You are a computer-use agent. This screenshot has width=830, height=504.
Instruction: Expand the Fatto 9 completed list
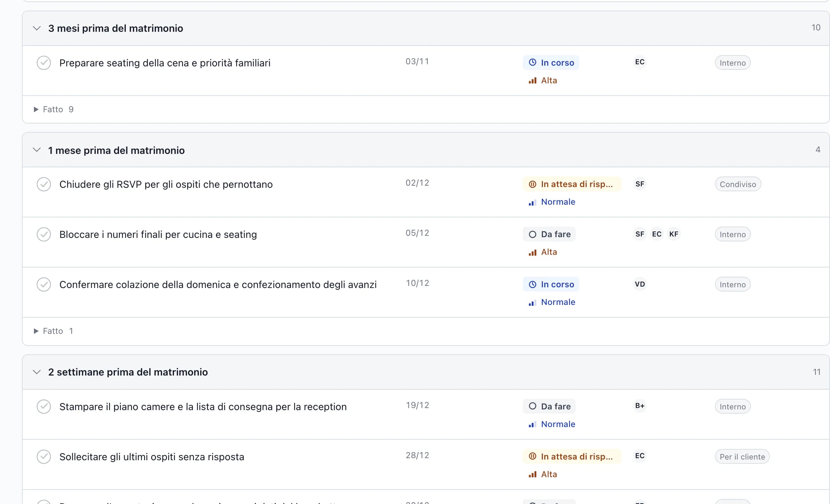tap(53, 109)
